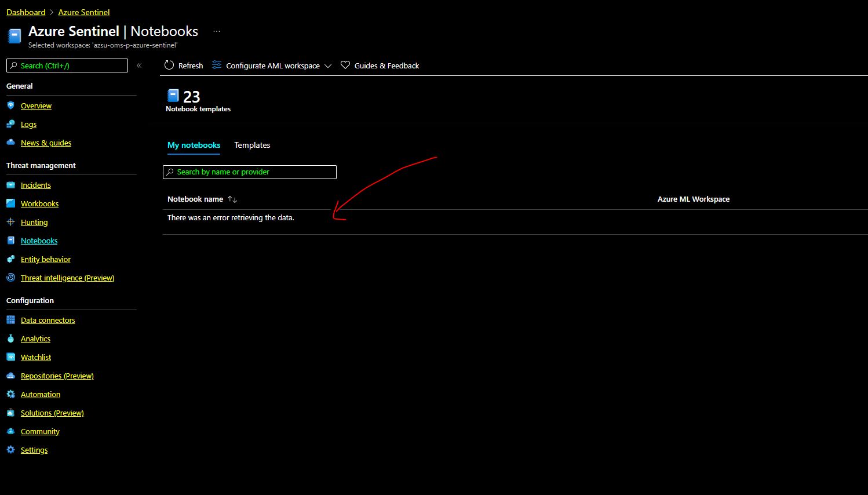Open the Incidents icon in Threat management

point(11,184)
